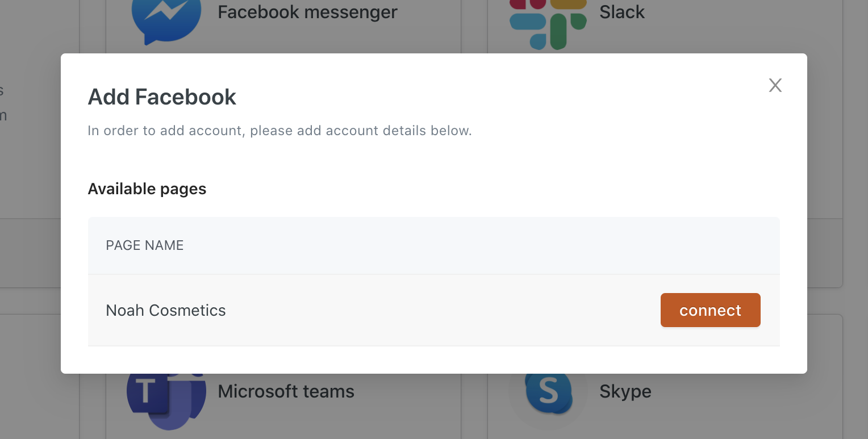Image resolution: width=868 pixels, height=439 pixels.
Task: Close the Add Facebook dialog
Action: (x=775, y=86)
